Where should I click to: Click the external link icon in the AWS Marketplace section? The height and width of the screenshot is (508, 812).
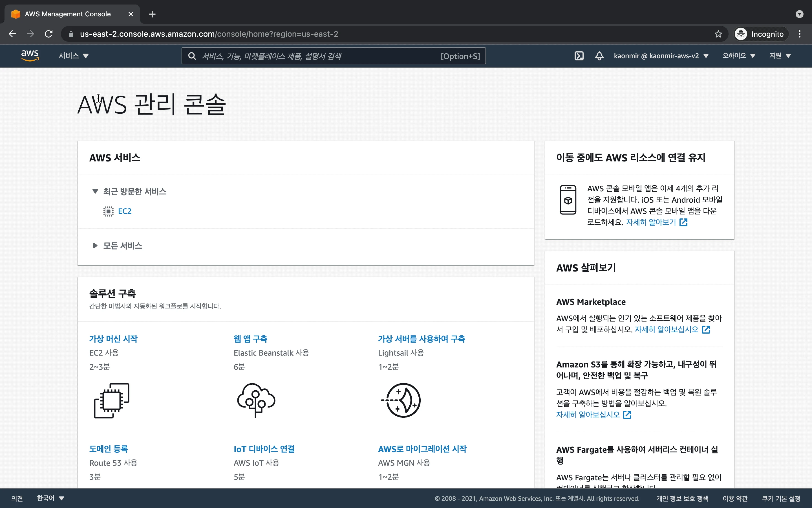click(x=706, y=330)
